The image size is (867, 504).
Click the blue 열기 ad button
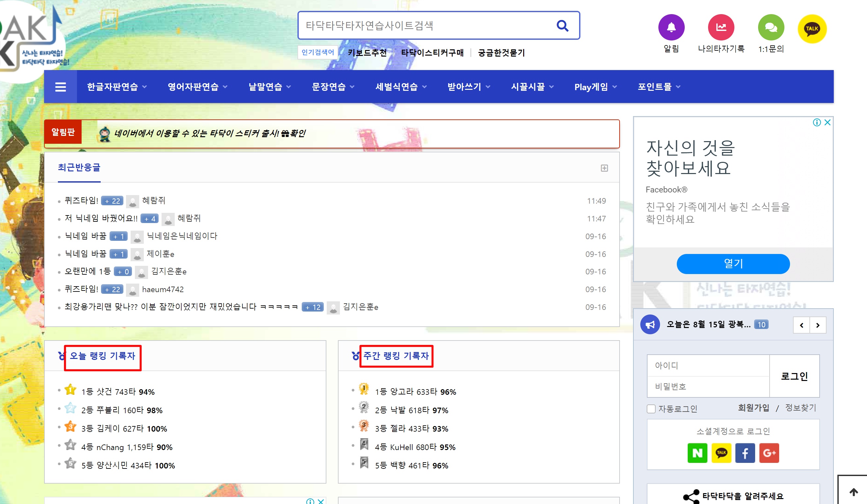point(733,264)
